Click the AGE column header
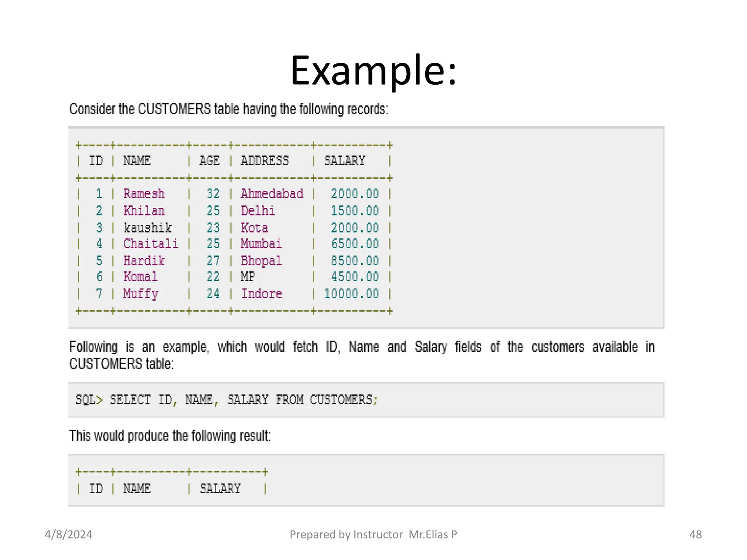The image size is (747, 560). pos(209,161)
